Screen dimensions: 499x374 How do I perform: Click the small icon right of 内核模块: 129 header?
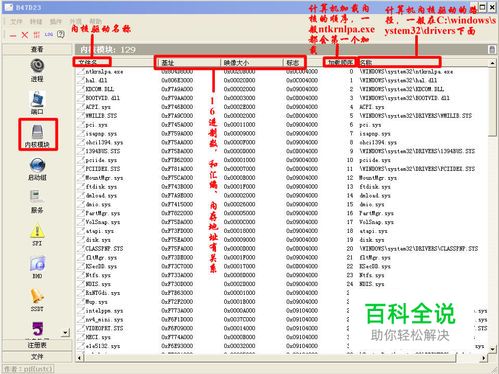[x=491, y=50]
